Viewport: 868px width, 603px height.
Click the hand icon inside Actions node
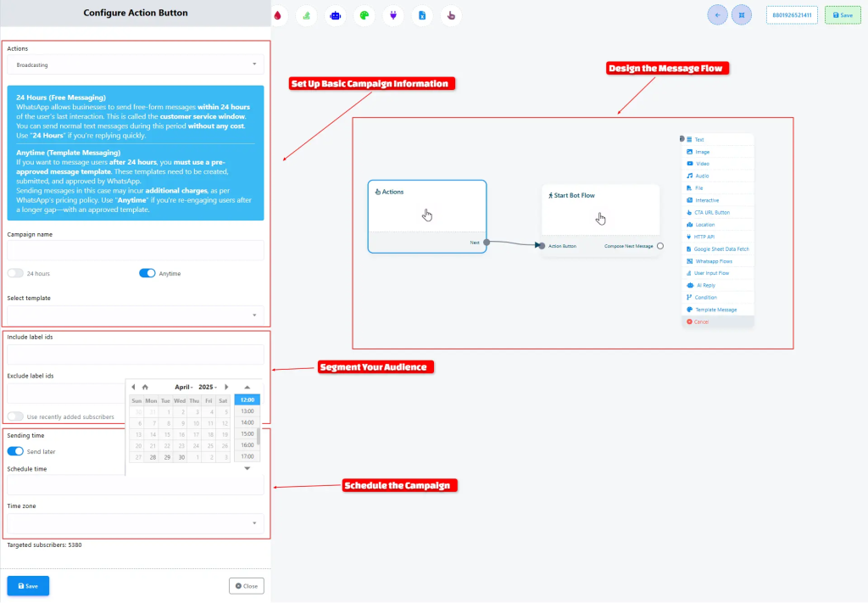tap(427, 215)
